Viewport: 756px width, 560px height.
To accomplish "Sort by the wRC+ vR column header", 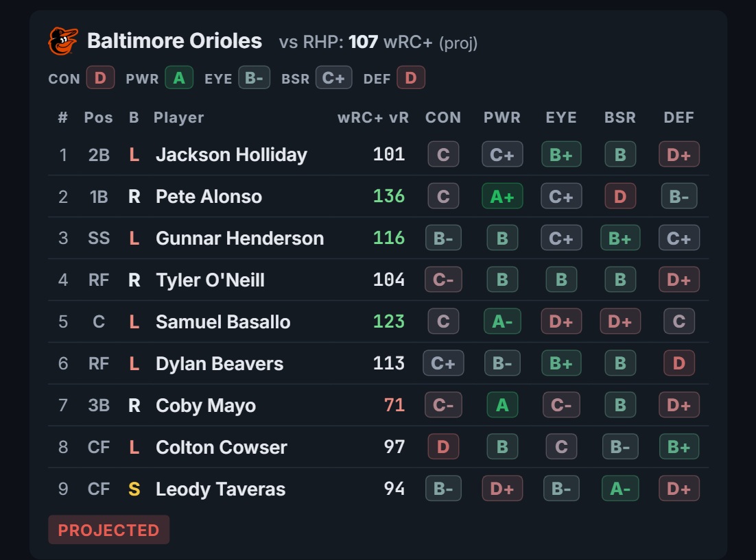I will tap(373, 118).
